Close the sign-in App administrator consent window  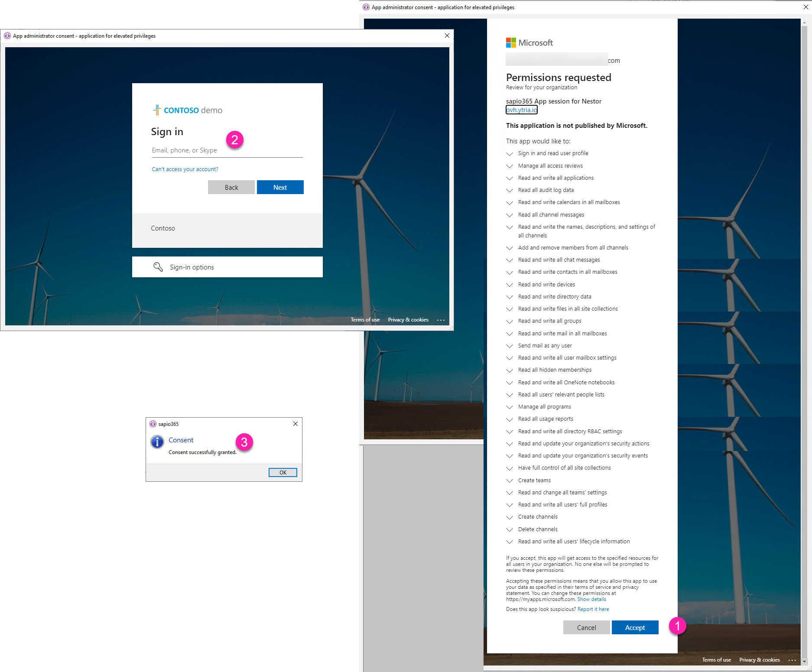pos(447,36)
